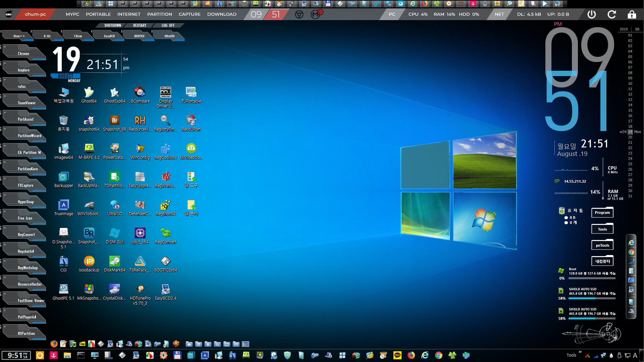Expand the Tools tray overflow chevron
The width and height of the screenshot is (644, 362).
click(580, 352)
